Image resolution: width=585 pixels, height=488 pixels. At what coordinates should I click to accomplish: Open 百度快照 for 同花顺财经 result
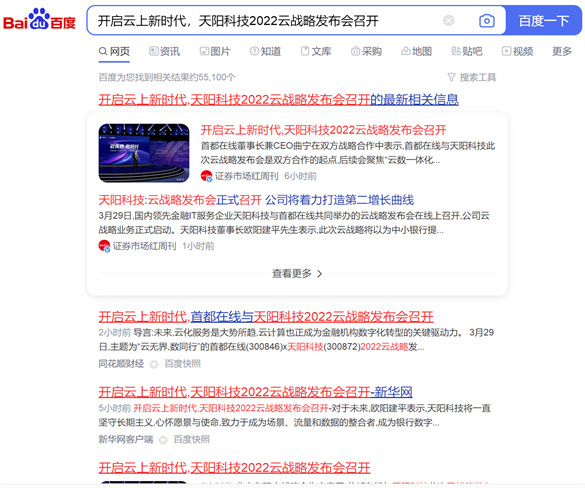[182, 364]
